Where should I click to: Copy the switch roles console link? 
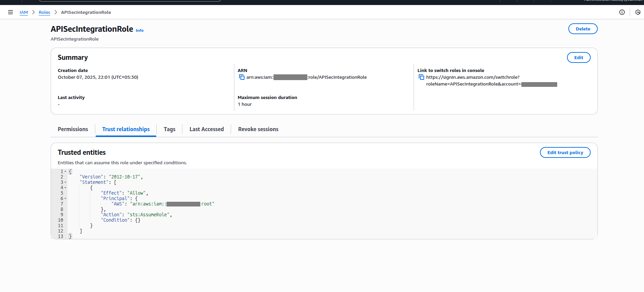pyautogui.click(x=421, y=77)
